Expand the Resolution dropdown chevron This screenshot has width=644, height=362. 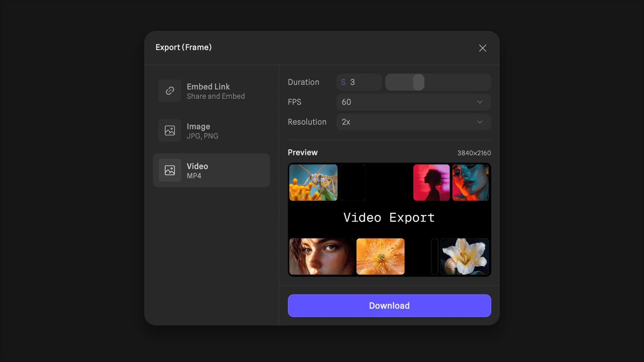(x=480, y=122)
